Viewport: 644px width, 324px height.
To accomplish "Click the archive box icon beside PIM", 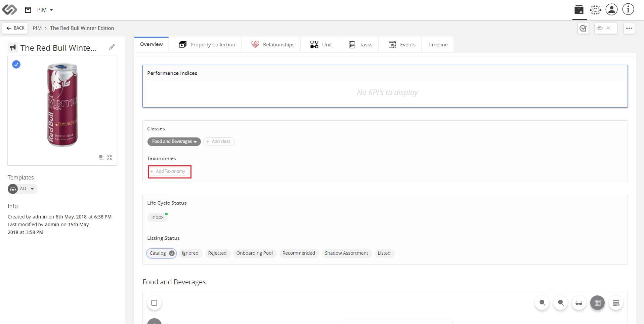I will tap(28, 10).
